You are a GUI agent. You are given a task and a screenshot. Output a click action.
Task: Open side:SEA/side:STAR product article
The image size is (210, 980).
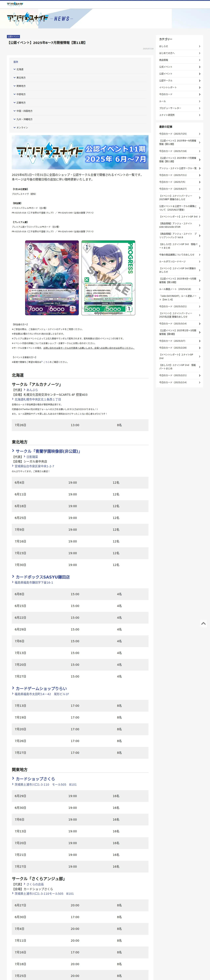pyautogui.click(x=180, y=225)
